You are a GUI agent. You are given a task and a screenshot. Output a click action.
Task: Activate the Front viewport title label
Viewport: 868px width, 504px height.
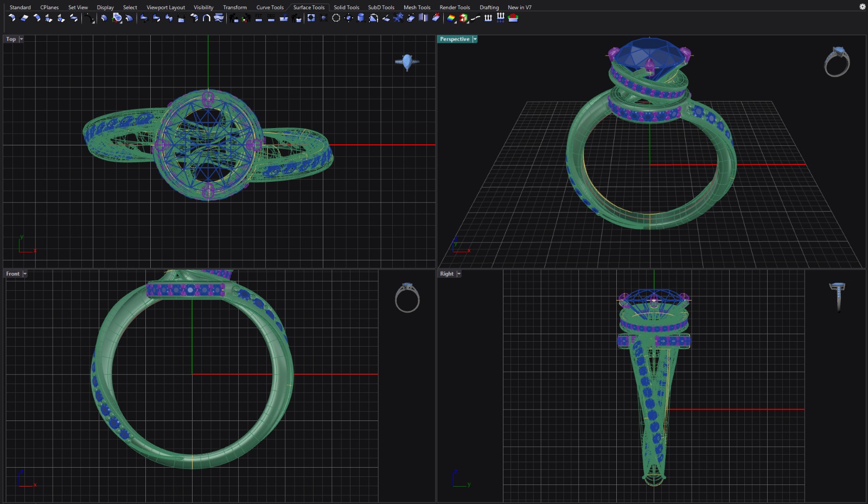tap(12, 274)
